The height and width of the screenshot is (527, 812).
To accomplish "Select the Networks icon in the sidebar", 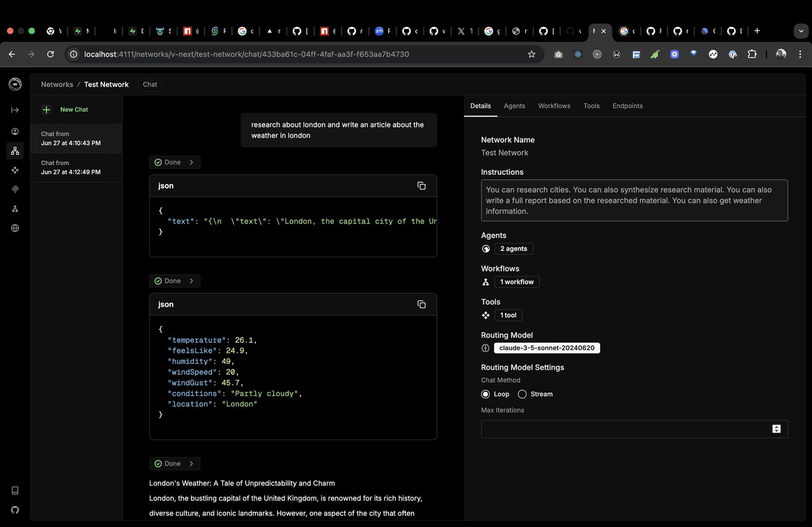I will click(15, 151).
